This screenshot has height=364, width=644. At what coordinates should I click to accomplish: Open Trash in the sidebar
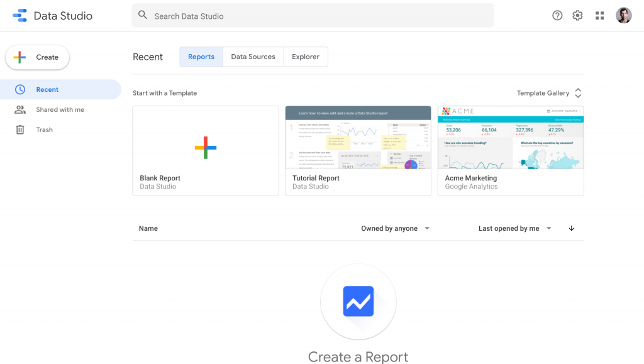(60, 130)
